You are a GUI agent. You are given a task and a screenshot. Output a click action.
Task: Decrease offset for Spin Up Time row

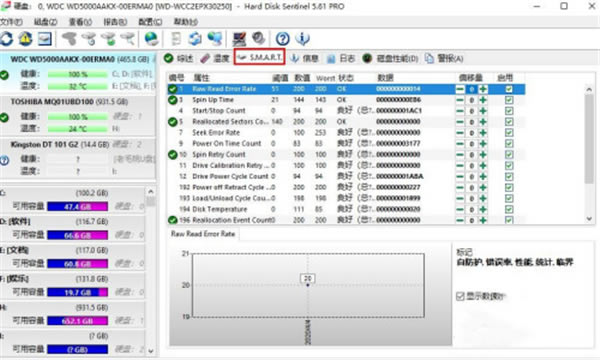pyautogui.click(x=460, y=100)
